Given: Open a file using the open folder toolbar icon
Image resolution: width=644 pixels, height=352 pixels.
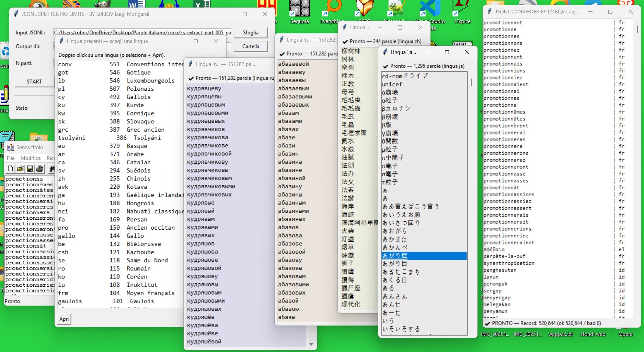Looking at the screenshot, I should pos(20,169).
